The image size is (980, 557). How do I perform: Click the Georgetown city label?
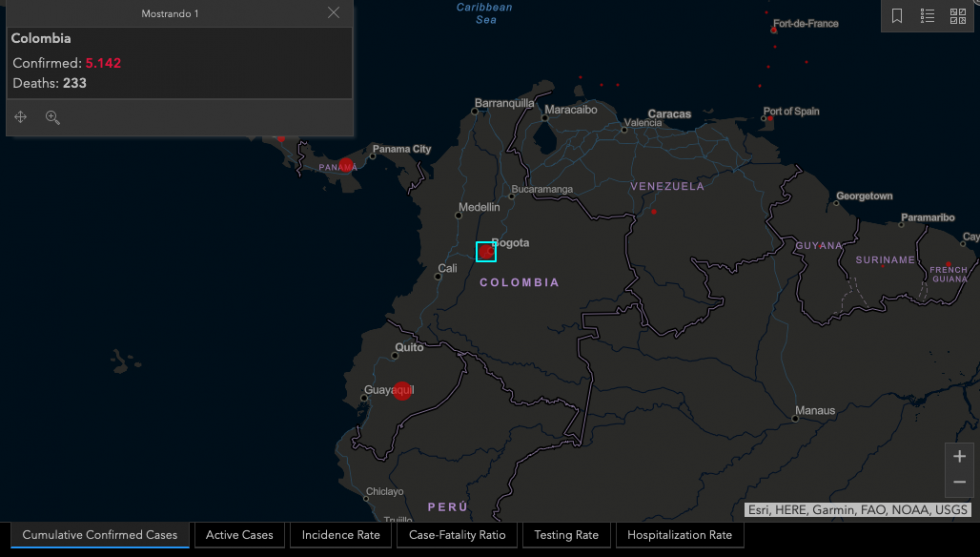pos(864,196)
